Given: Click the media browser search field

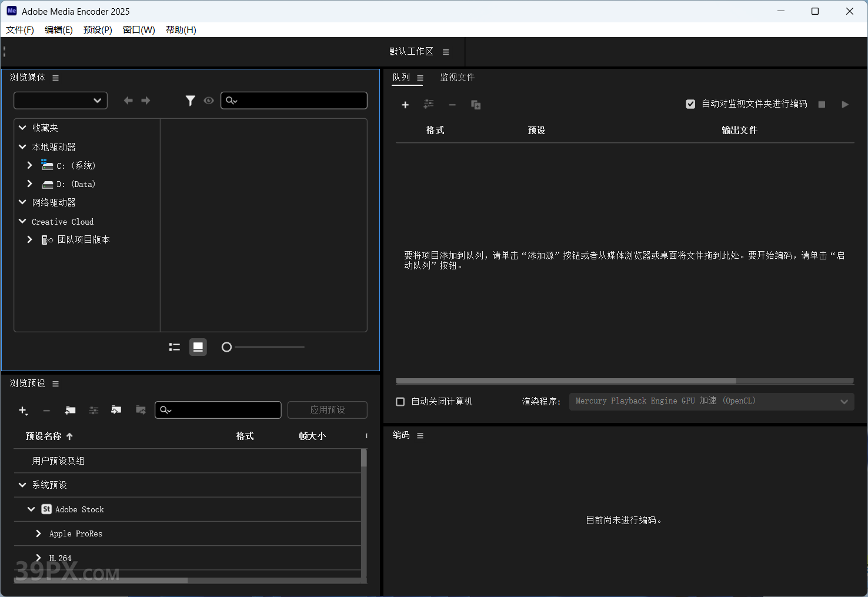Looking at the screenshot, I should pyautogui.click(x=294, y=101).
